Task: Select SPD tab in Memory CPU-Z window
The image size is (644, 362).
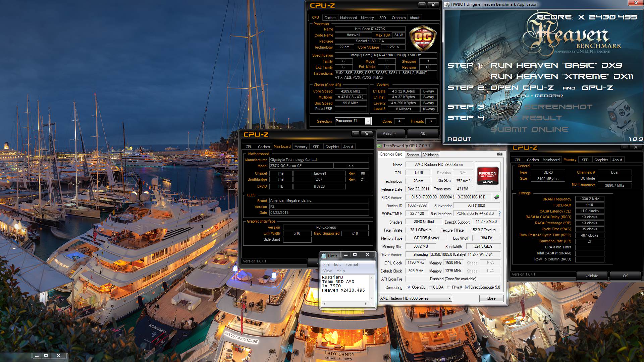Action: (585, 160)
